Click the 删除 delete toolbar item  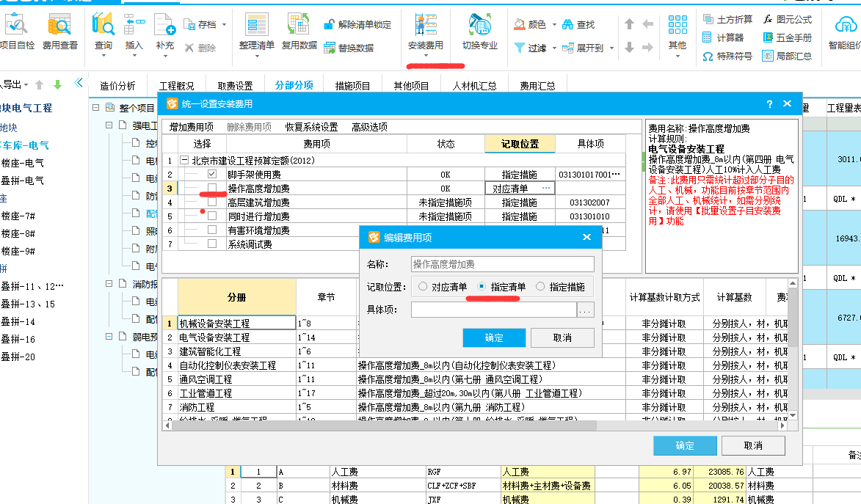[x=200, y=48]
